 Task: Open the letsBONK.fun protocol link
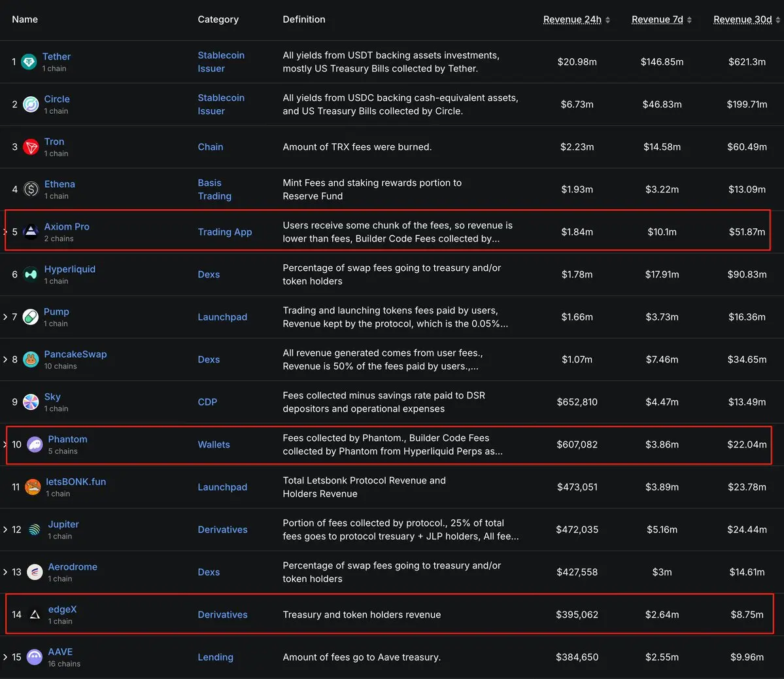pos(76,482)
